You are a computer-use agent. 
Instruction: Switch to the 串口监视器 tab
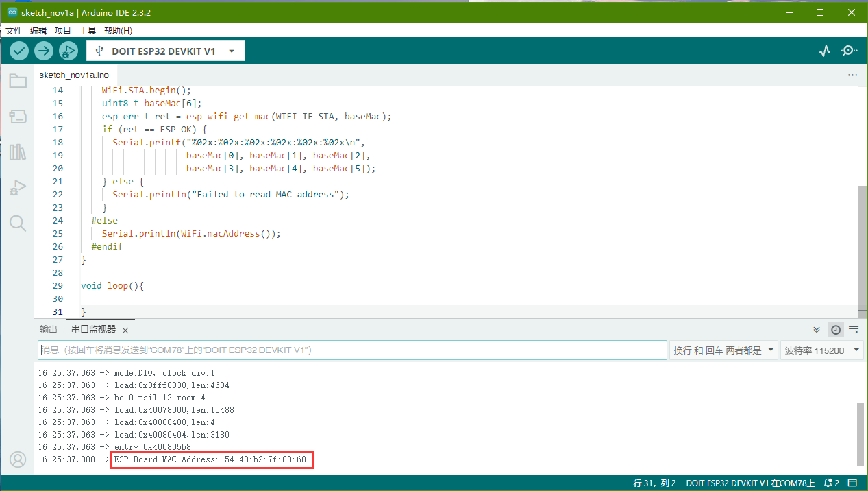(94, 330)
